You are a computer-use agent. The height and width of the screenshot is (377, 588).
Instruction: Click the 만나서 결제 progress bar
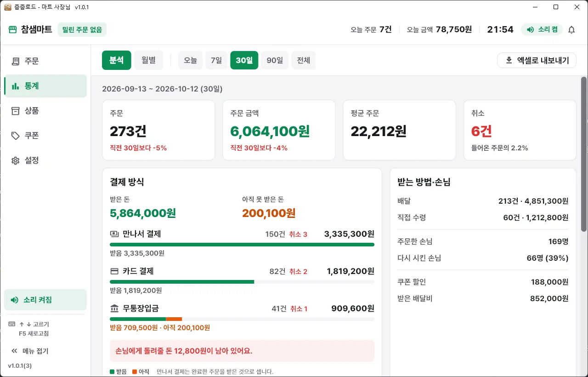pyautogui.click(x=242, y=245)
